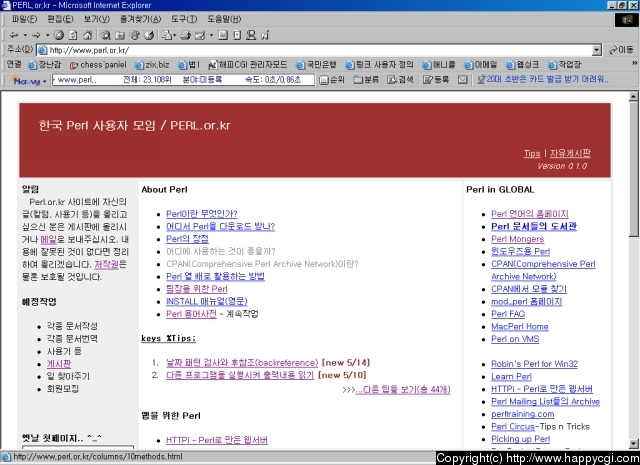The image size is (640, 465).
Task: Open the Edit button dropdown arrow
Action: 211,36
